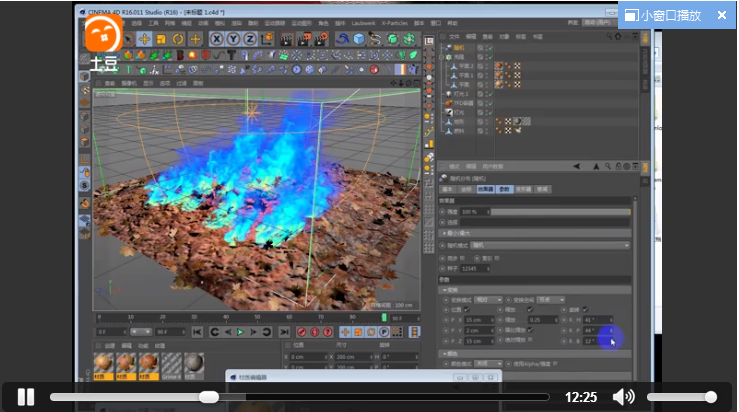Open the 变换模式 transform mode dropdown
The image size is (739, 412).
pos(488,300)
